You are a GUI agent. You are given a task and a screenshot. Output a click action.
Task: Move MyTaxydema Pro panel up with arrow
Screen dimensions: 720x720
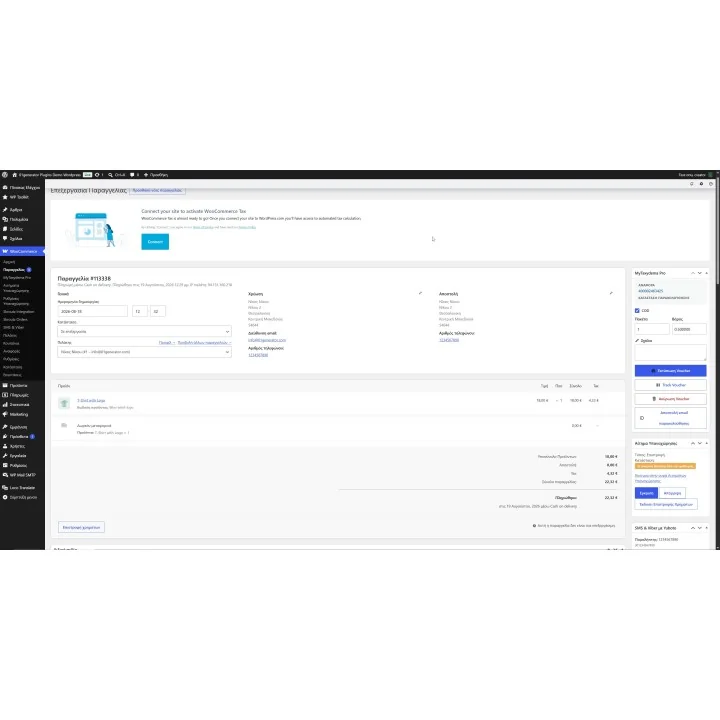pyautogui.click(x=693, y=273)
